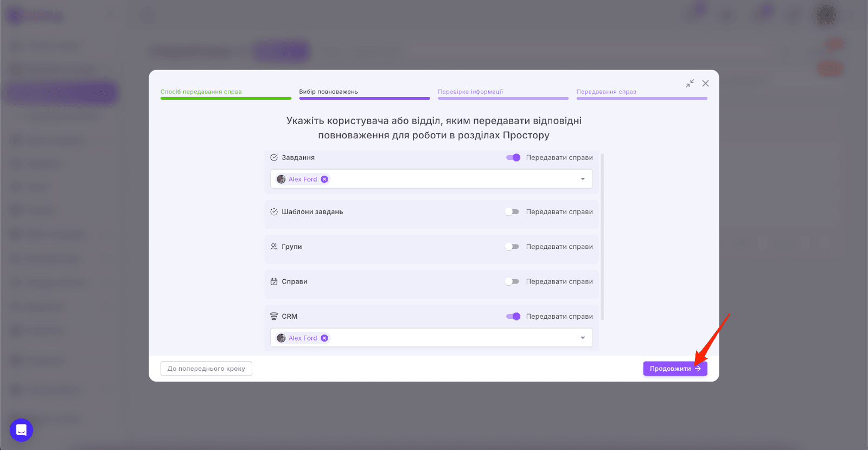Click the Шаблони завдань section label
This screenshot has height=450, width=868.
click(312, 212)
